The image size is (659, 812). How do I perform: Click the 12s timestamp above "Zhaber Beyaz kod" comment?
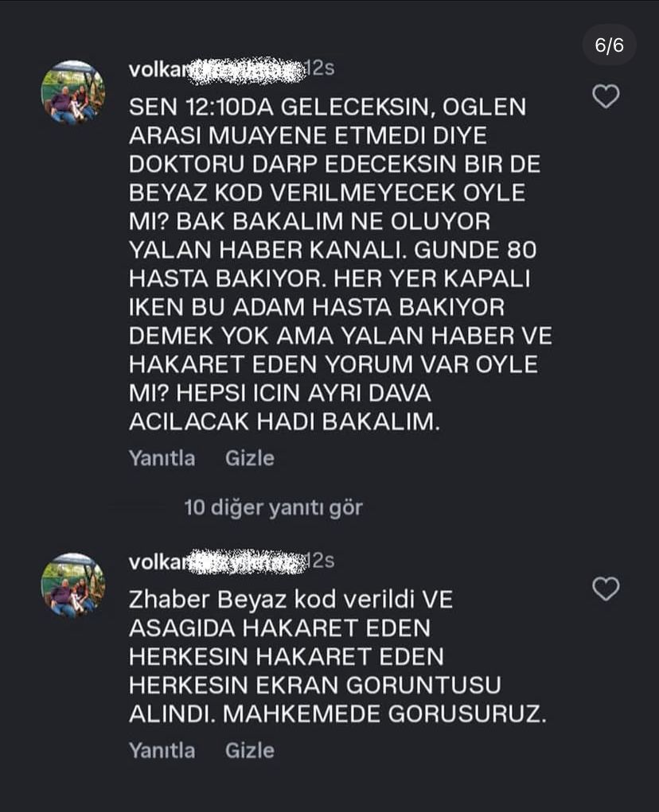pyautogui.click(x=320, y=561)
